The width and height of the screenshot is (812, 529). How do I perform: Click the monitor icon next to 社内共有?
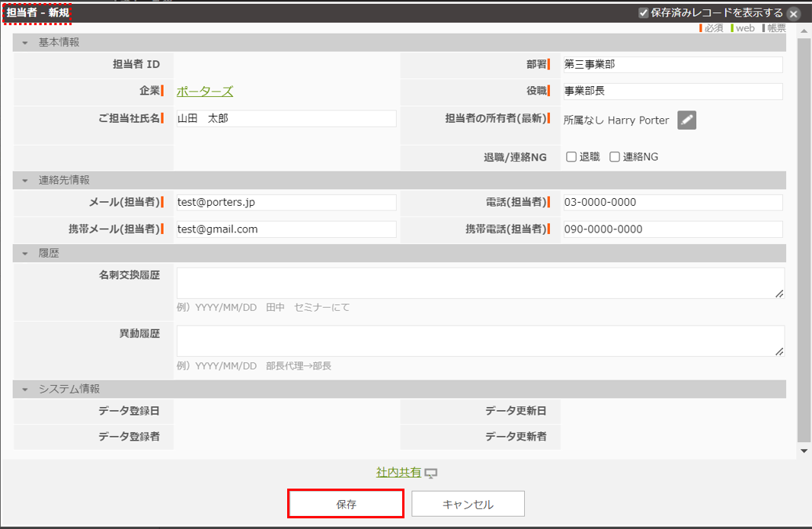tap(431, 473)
